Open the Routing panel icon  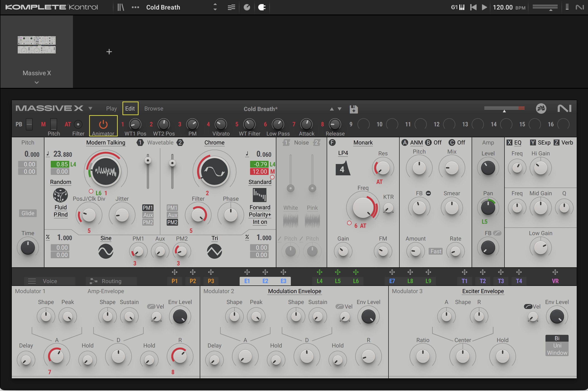pos(93,281)
